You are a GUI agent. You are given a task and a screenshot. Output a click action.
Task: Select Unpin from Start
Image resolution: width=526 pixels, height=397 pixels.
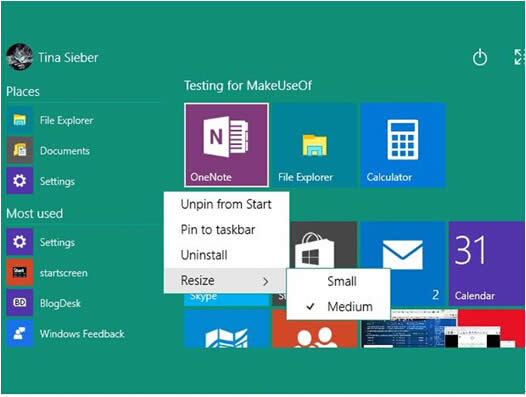pyautogui.click(x=226, y=204)
